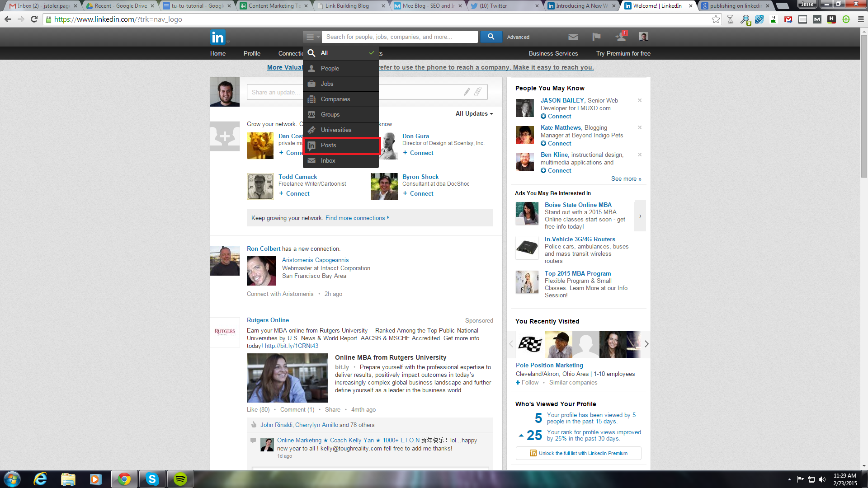The image size is (868, 488).
Task: Select Companies in search dropdown
Action: [x=341, y=99]
